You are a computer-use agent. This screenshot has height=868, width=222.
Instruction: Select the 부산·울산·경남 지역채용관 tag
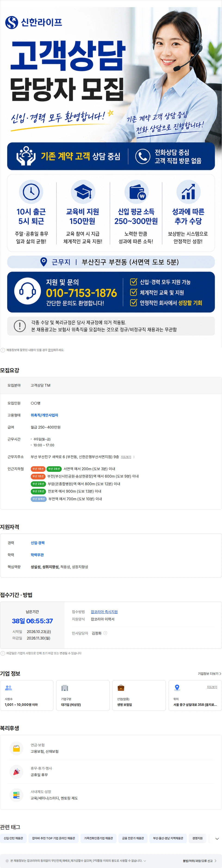click(168, 838)
